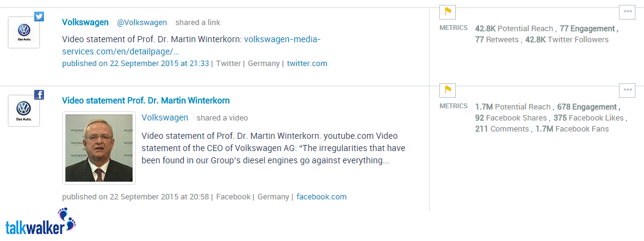Click the Volkswagen logo avatar in Facebook post
644x241 pixels.
pyautogui.click(x=24, y=111)
